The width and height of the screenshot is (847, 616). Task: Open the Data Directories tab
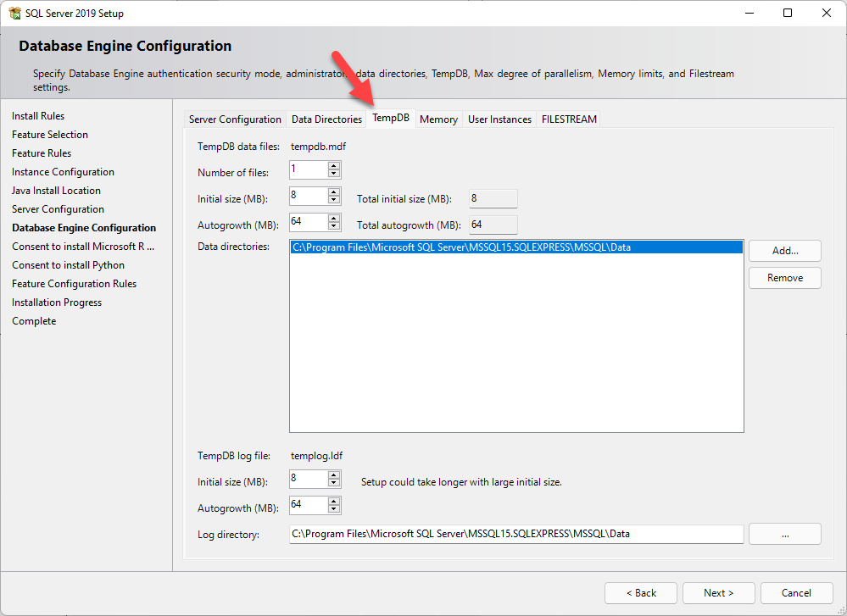click(326, 119)
